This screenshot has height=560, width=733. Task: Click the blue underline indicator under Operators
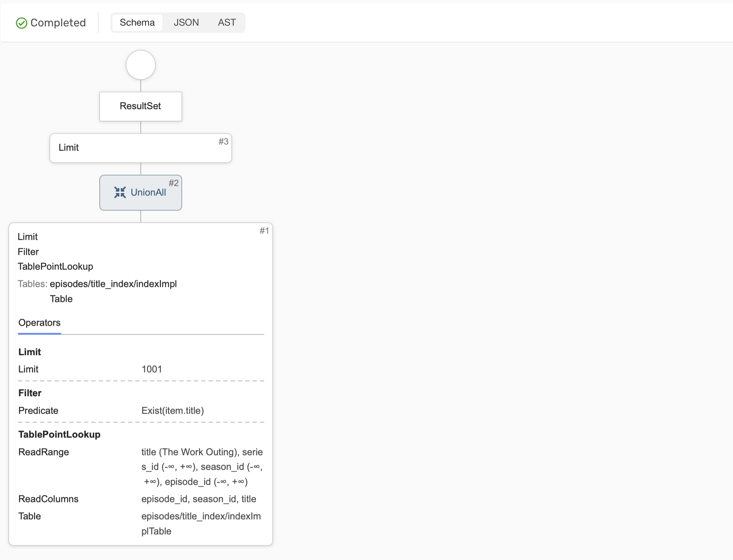point(39,334)
